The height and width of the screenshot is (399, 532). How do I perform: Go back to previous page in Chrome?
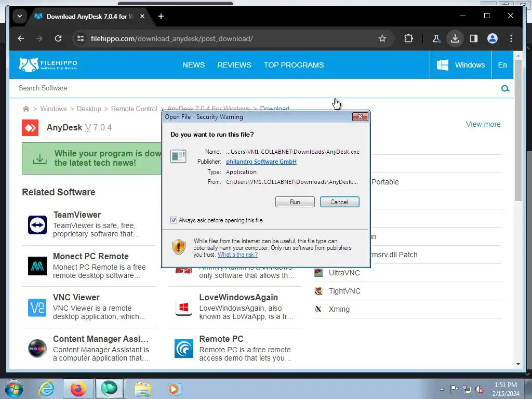tap(21, 38)
